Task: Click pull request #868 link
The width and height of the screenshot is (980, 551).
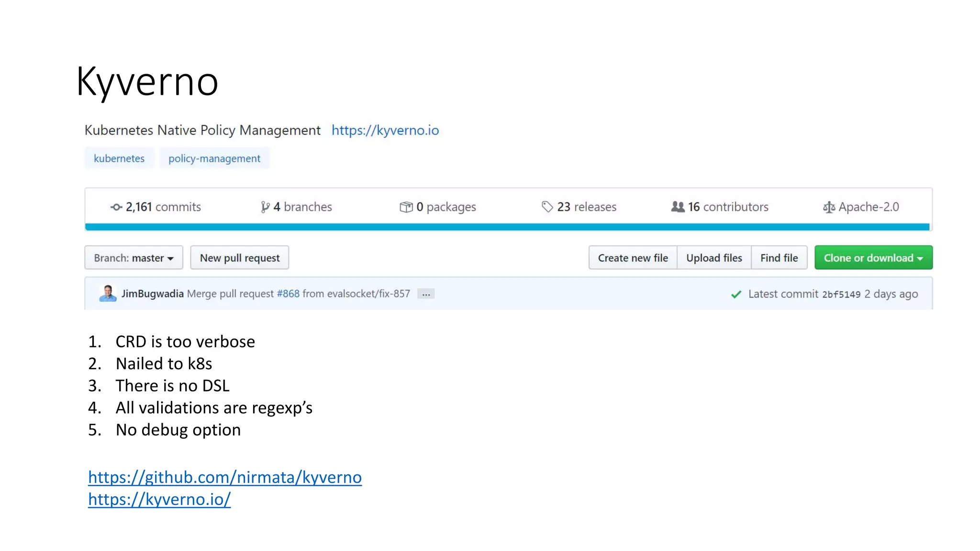Action: click(288, 294)
